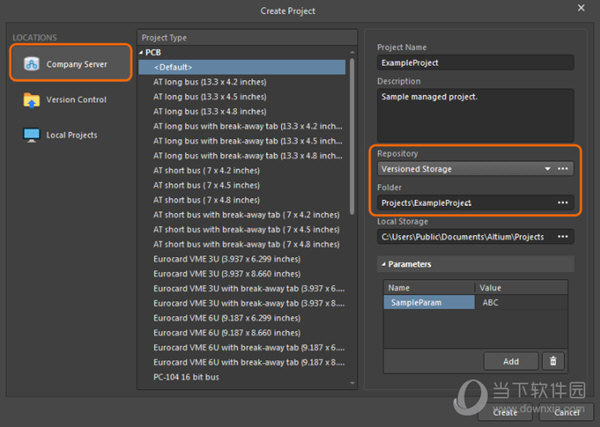600x427 pixels.
Task: Select the Version Control folder icon
Action: pyautogui.click(x=31, y=100)
